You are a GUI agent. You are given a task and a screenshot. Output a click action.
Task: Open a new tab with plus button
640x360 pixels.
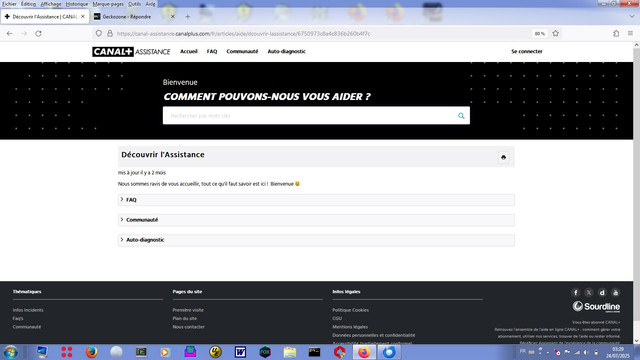point(188,17)
